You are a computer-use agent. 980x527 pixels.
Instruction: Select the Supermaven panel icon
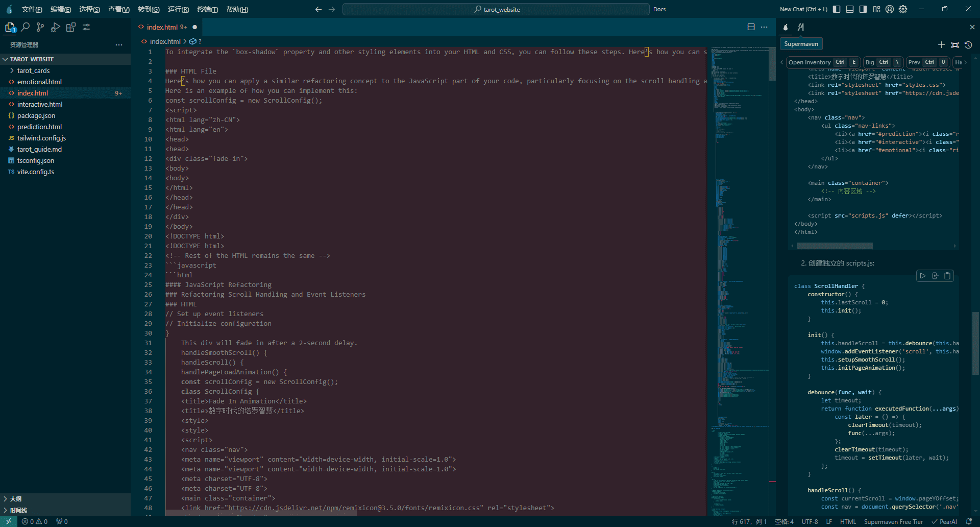(801, 27)
